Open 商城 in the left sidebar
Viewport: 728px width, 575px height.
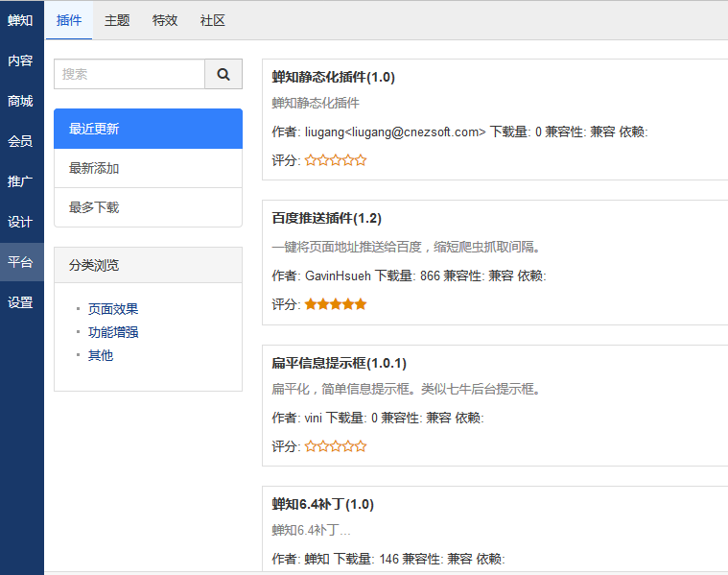[21, 101]
